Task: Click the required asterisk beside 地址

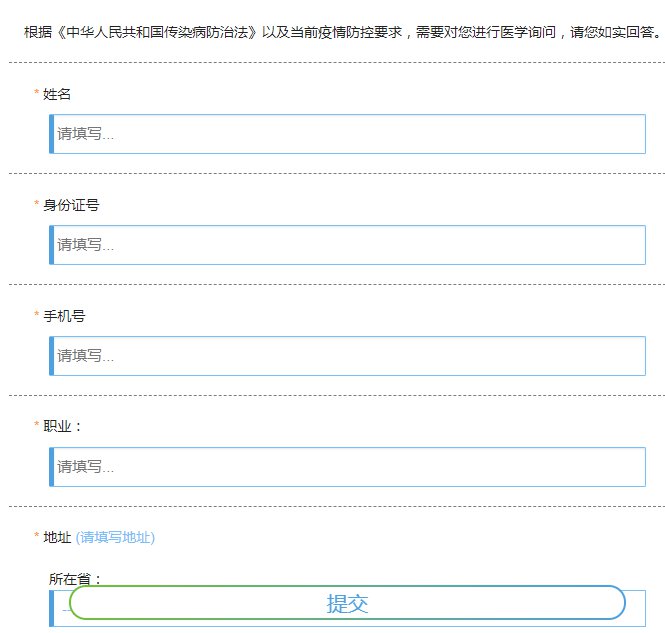Action: point(37,538)
